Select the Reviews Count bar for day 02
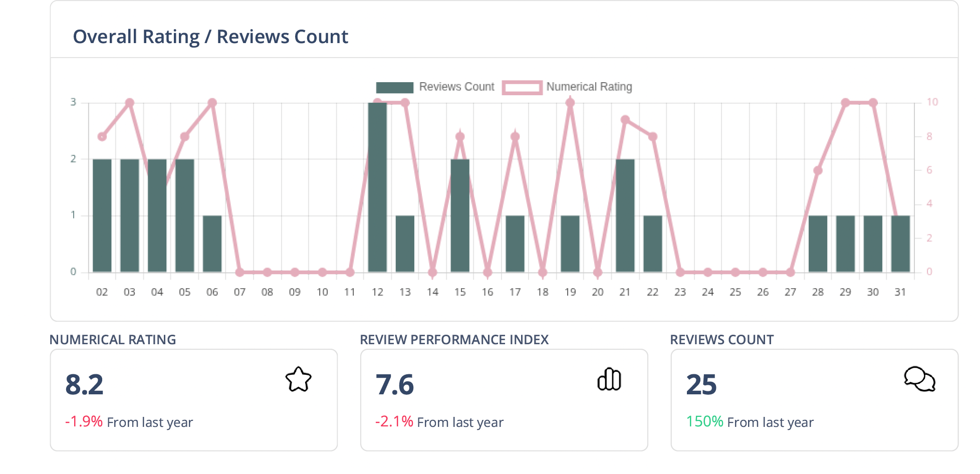980x474 pixels. pyautogui.click(x=102, y=215)
